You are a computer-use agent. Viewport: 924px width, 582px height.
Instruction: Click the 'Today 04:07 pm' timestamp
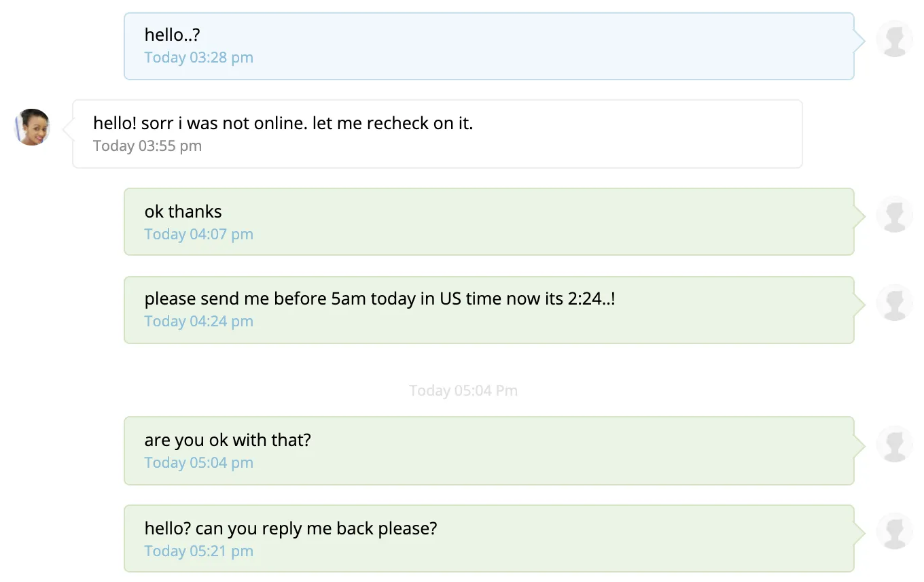198,235
